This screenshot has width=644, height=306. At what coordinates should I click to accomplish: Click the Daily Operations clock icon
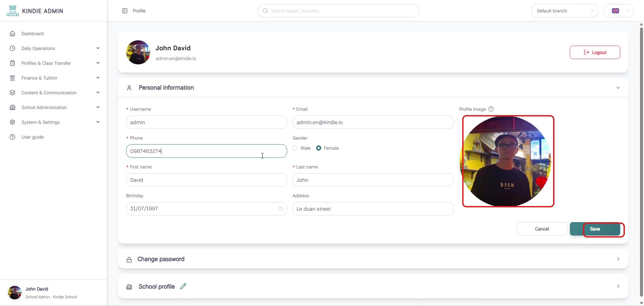[x=12, y=48]
